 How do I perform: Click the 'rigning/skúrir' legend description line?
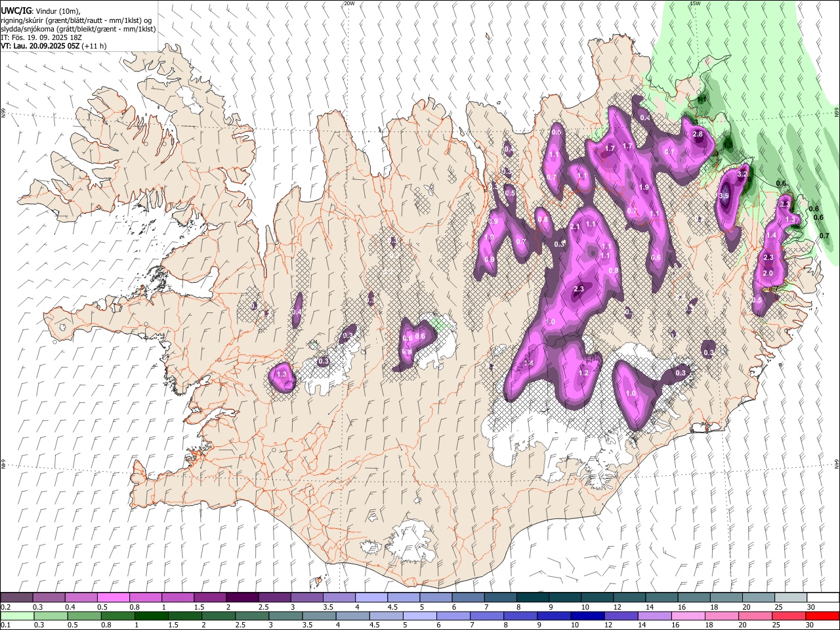76,20
